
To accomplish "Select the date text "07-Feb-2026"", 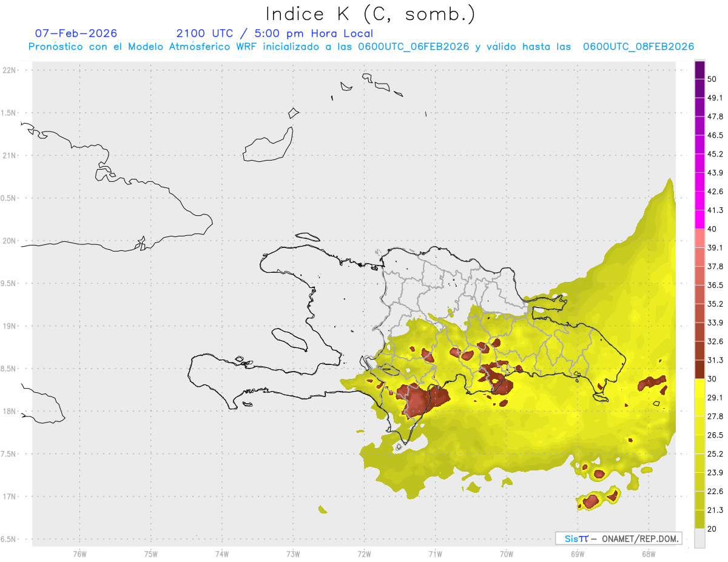I will point(76,33).
